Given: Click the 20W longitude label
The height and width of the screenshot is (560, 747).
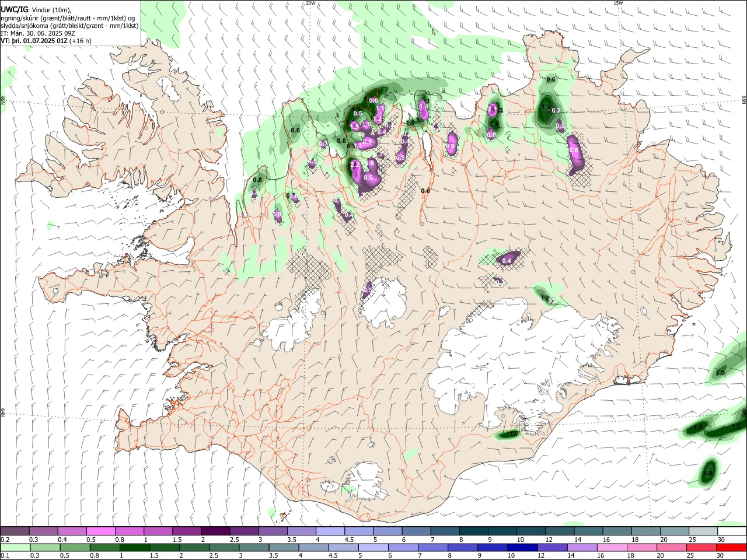Looking at the screenshot, I should point(310,3).
